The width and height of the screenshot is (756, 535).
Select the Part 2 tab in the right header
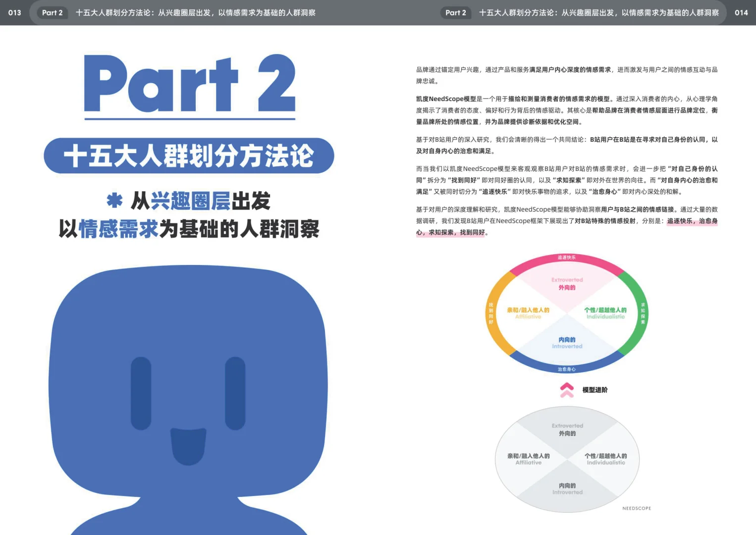pos(455,13)
